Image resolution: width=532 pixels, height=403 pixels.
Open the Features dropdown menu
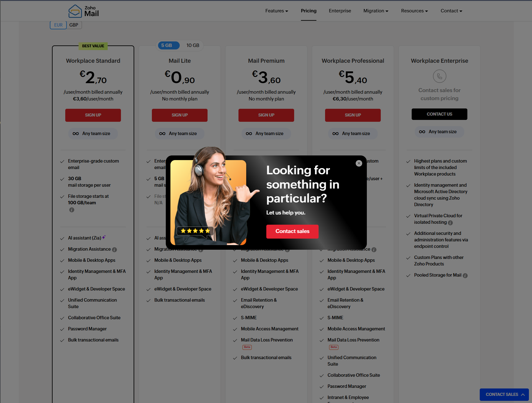click(277, 11)
